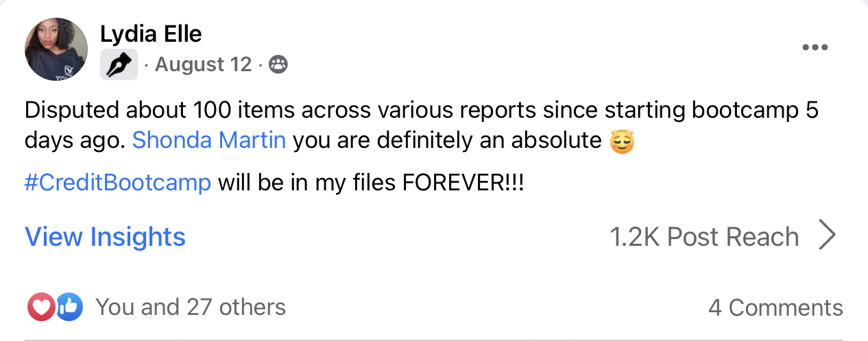Click the group audience privacy icon
This screenshot has width=868, height=341.
pos(278,65)
